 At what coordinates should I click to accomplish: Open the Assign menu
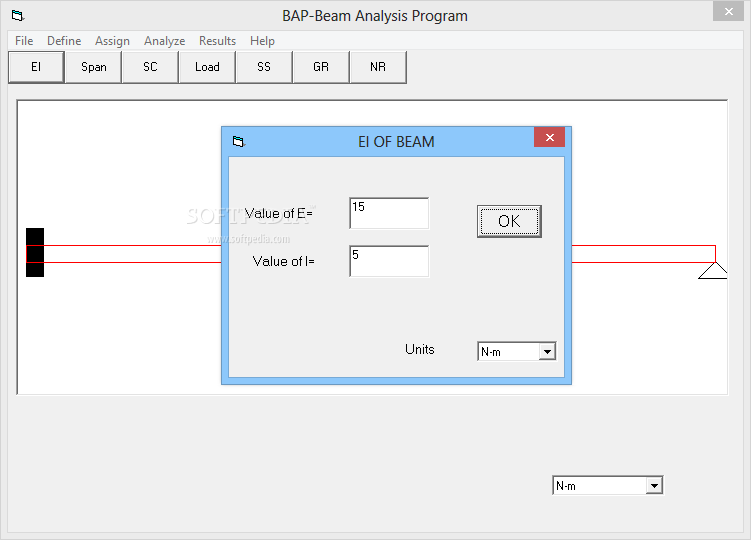(112, 41)
